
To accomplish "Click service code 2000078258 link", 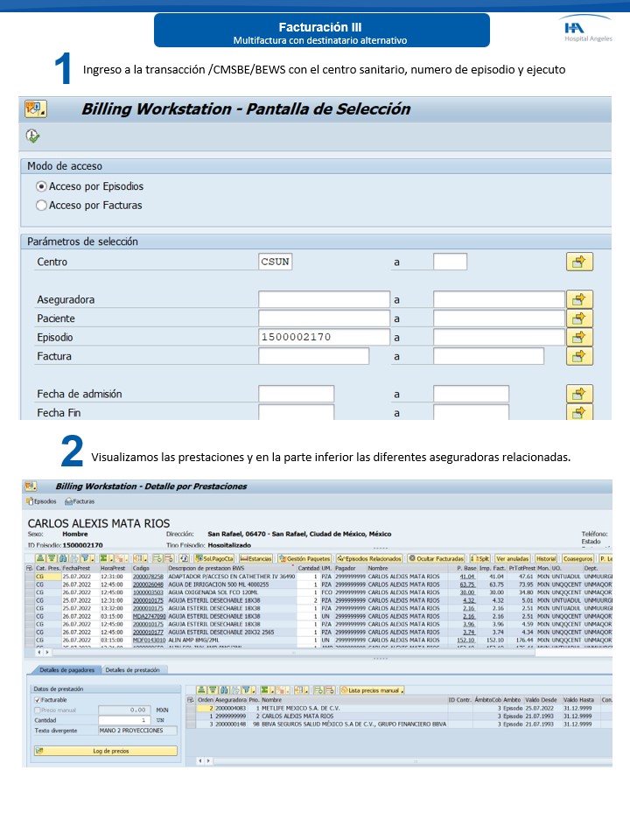I will click(x=148, y=577).
